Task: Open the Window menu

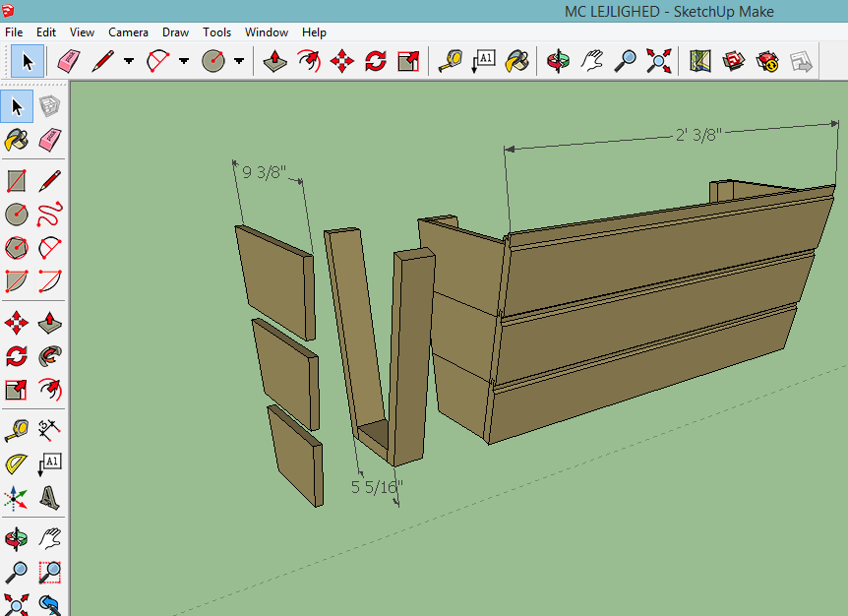Action: (x=266, y=32)
